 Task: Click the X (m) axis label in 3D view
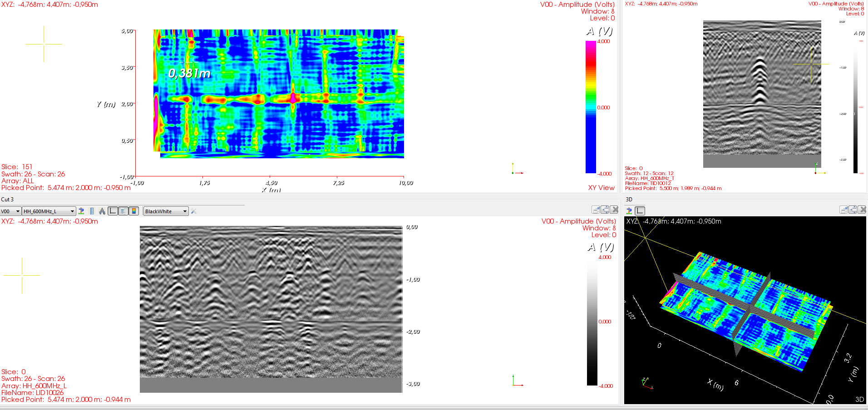pyautogui.click(x=715, y=384)
